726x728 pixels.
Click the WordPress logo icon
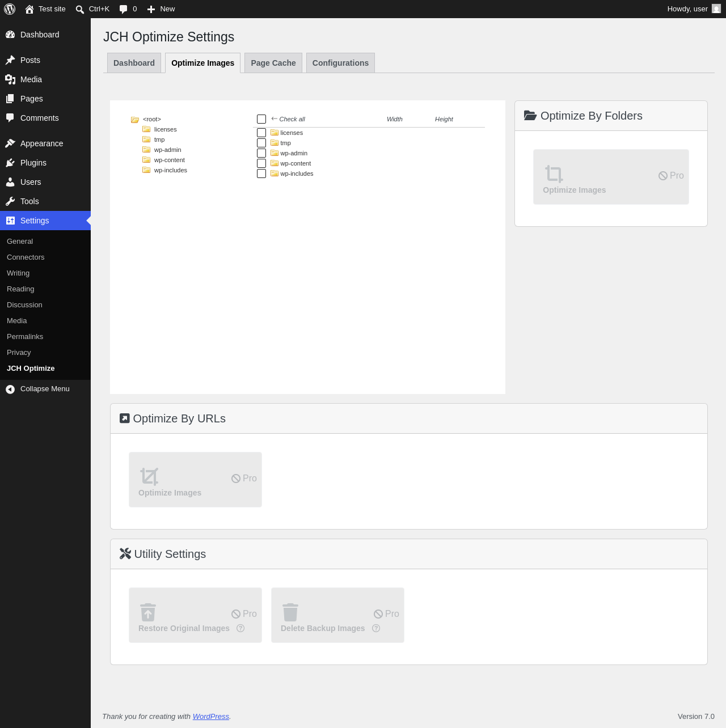[10, 9]
